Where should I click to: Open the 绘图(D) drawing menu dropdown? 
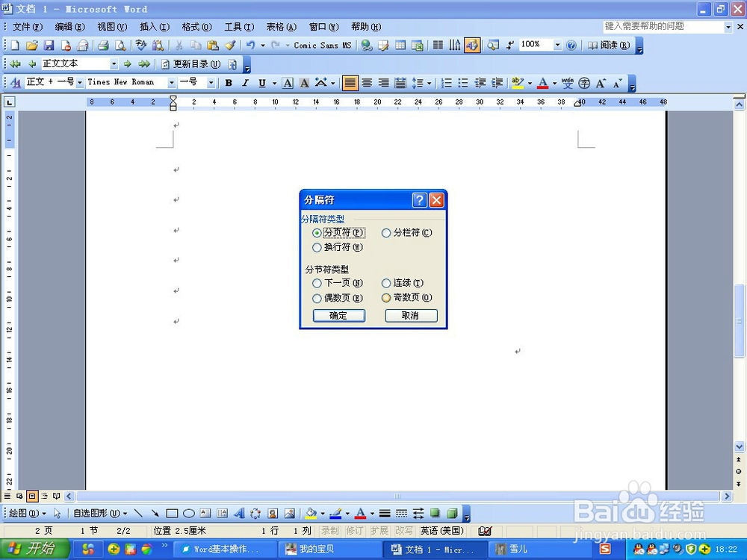[28, 514]
